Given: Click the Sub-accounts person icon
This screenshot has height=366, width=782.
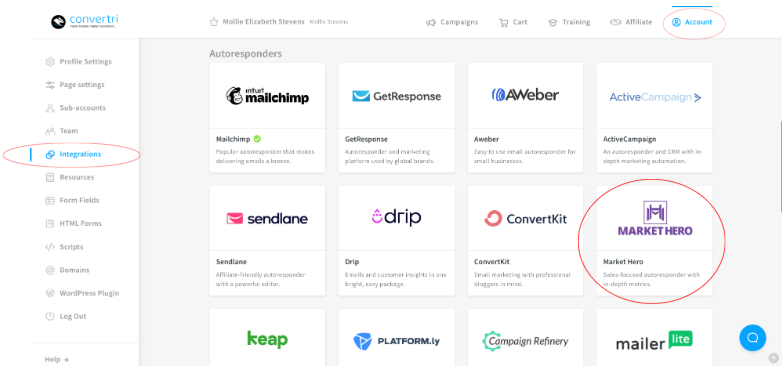Looking at the screenshot, I should tap(50, 108).
